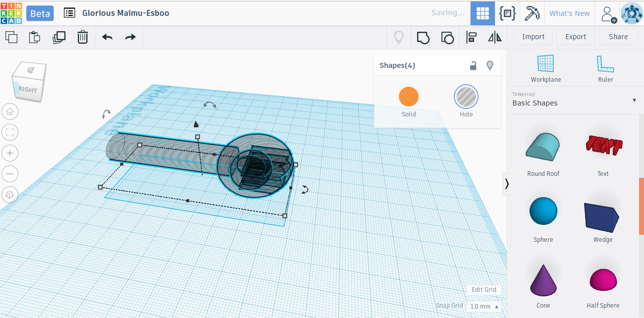Redo the last undone action
The width and height of the screenshot is (644, 318).
coord(130,37)
